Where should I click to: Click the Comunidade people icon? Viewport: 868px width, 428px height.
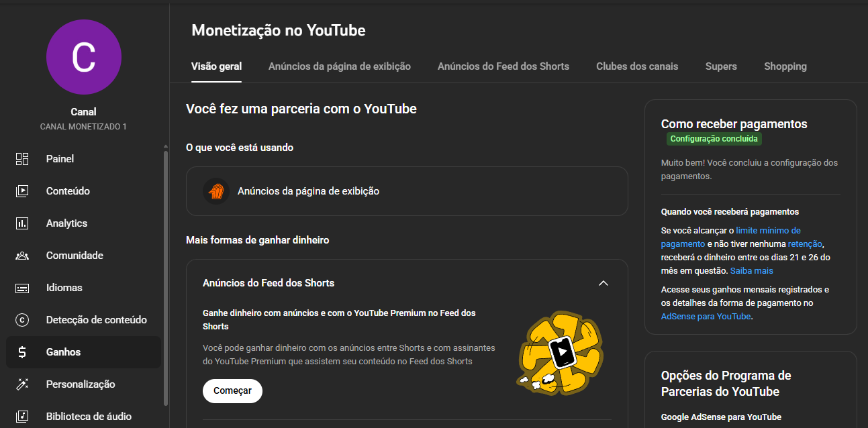tap(22, 256)
